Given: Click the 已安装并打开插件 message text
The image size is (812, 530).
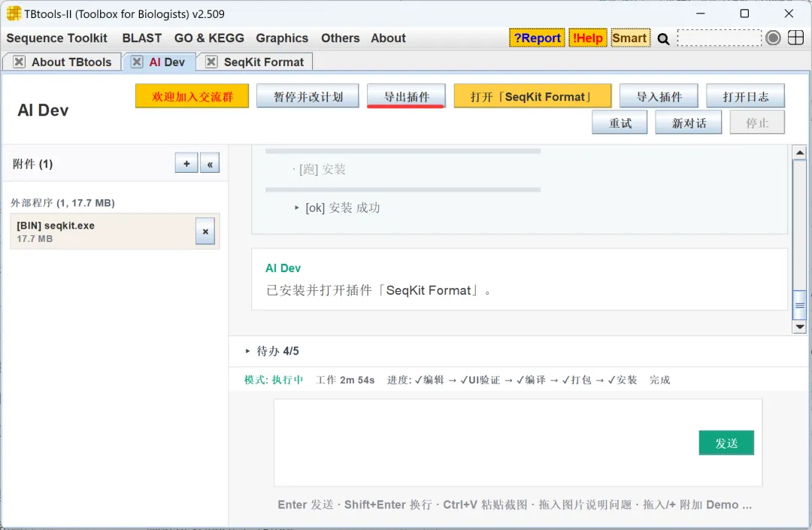Looking at the screenshot, I should point(378,290).
